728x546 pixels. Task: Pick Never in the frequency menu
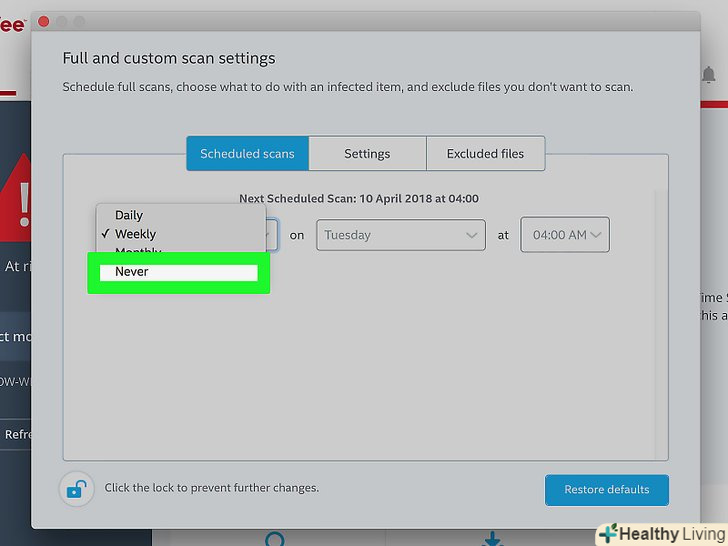179,272
